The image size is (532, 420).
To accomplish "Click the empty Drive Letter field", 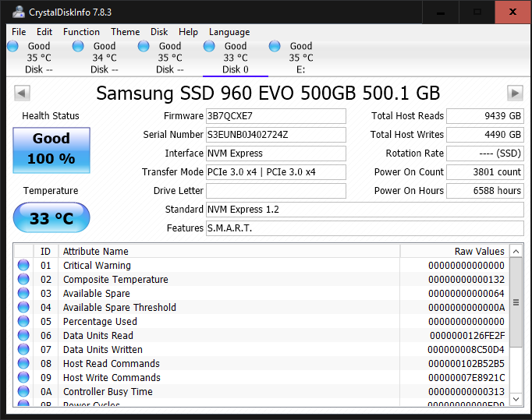I will coord(276,191).
